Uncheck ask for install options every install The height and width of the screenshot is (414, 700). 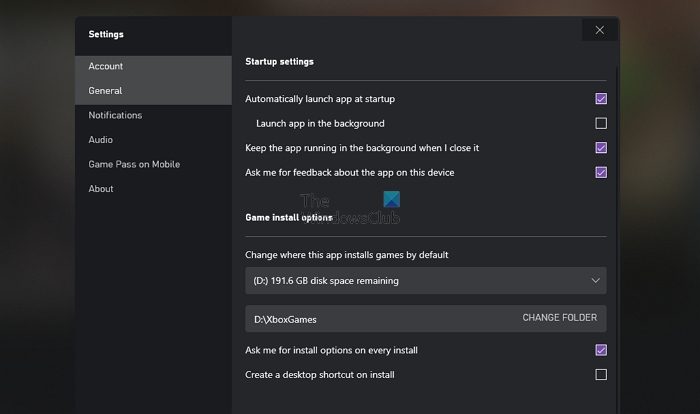(601, 350)
